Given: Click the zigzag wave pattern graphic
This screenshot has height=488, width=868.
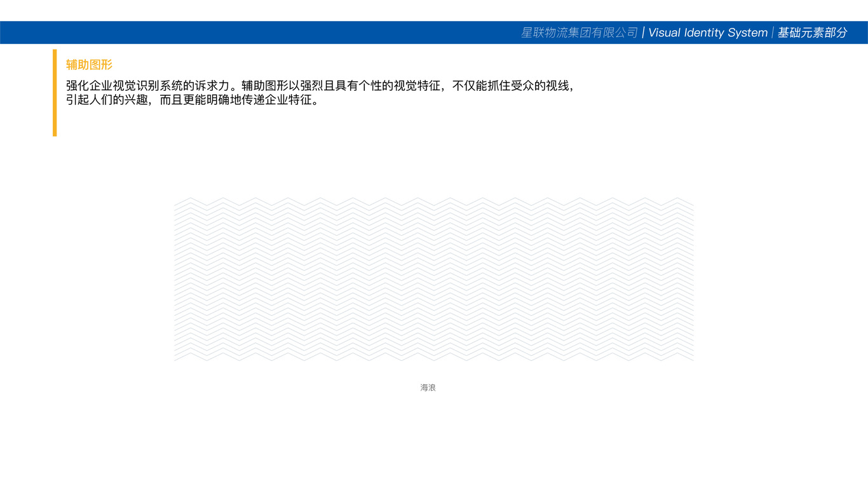Looking at the screenshot, I should point(434,279).
